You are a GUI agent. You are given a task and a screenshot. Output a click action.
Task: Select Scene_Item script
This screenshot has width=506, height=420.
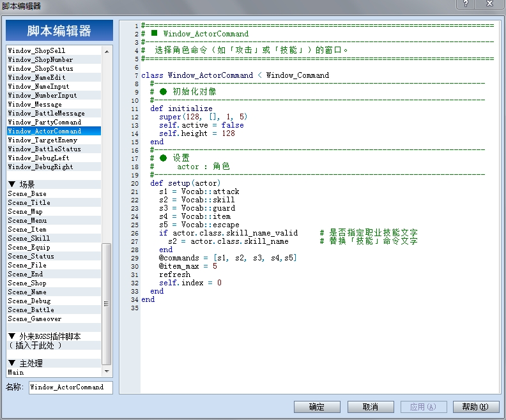click(54, 230)
